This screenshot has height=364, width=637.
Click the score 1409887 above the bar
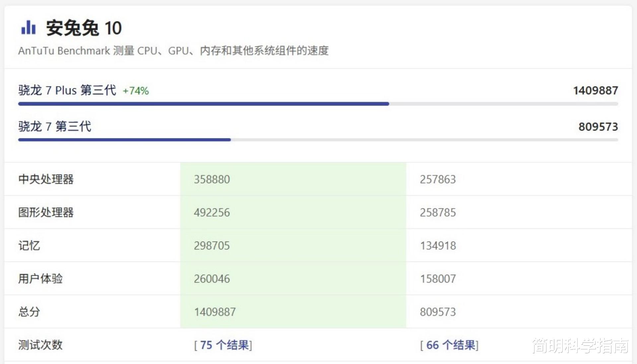click(596, 91)
